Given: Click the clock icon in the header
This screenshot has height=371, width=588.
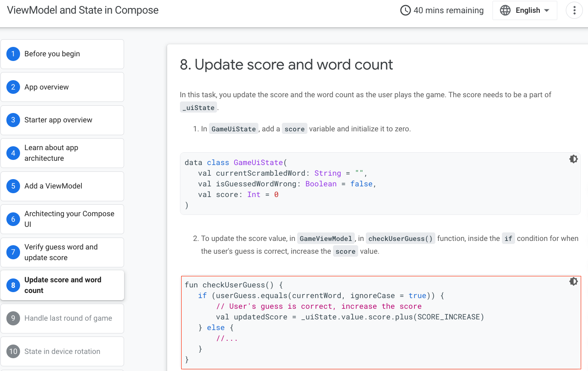Looking at the screenshot, I should coord(406,10).
